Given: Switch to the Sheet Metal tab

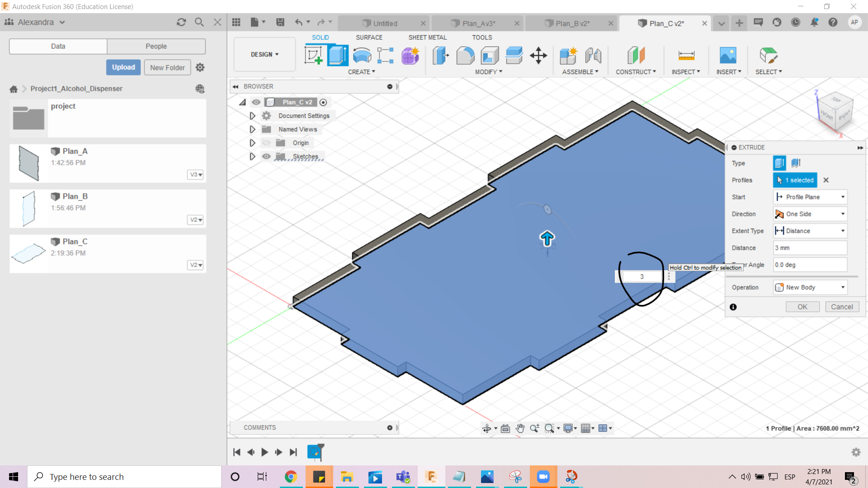Looking at the screenshot, I should (427, 37).
